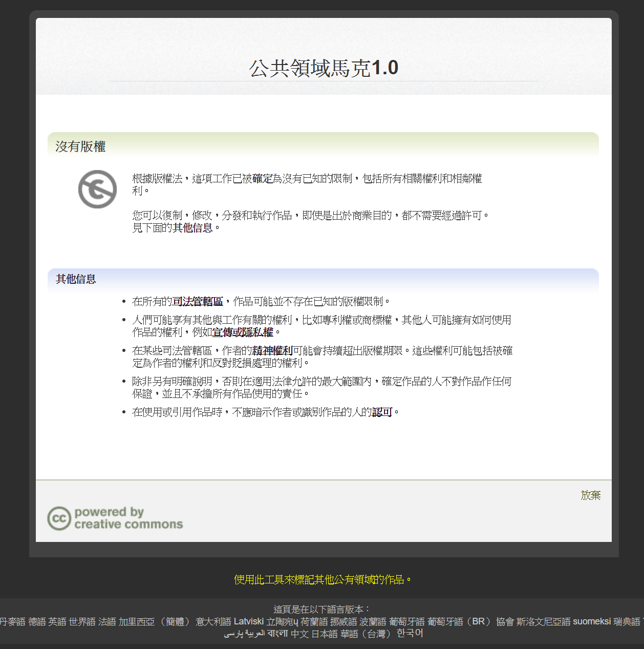
Task: Open the link to mark other public domain works
Action: [x=323, y=579]
